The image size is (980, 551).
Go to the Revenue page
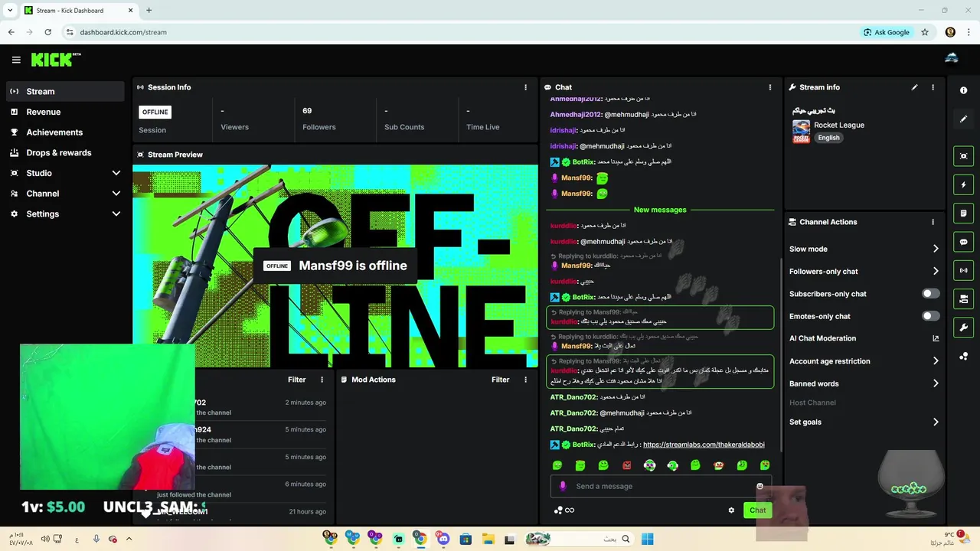[65, 112]
